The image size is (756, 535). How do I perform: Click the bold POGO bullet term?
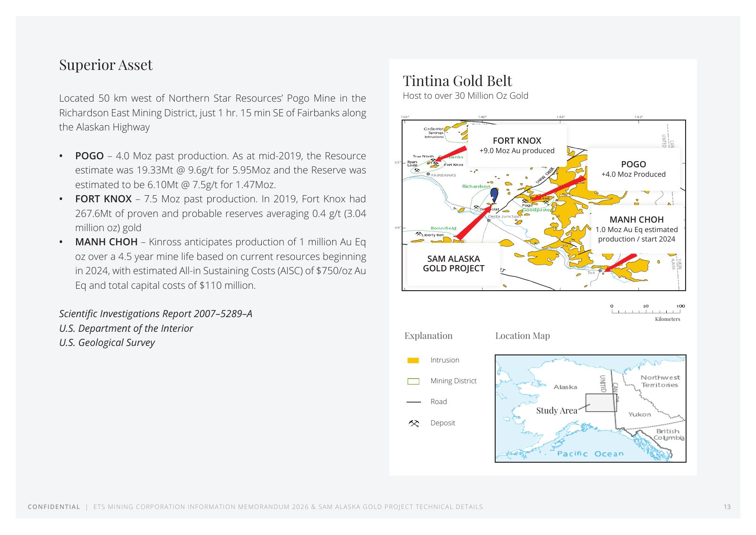(89, 156)
